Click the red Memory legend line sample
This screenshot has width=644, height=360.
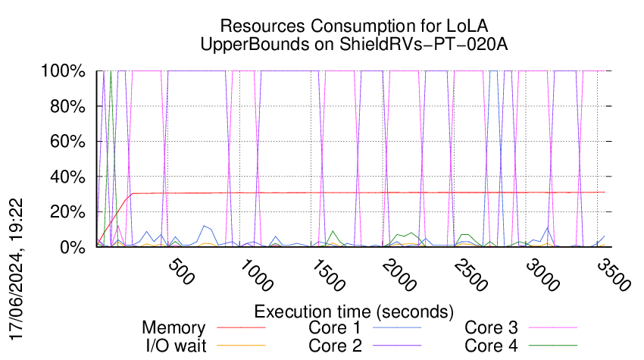coord(241,327)
